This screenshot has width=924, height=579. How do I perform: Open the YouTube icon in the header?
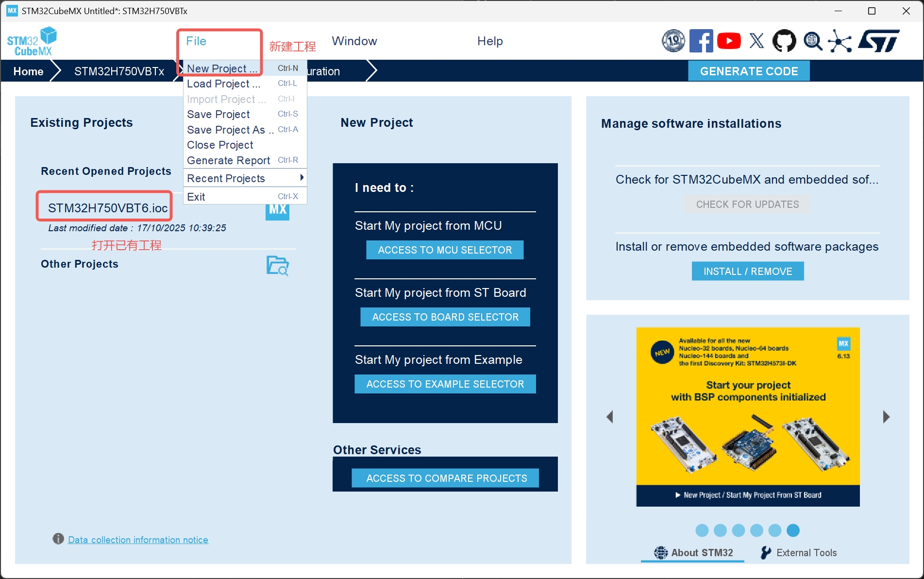click(x=729, y=41)
